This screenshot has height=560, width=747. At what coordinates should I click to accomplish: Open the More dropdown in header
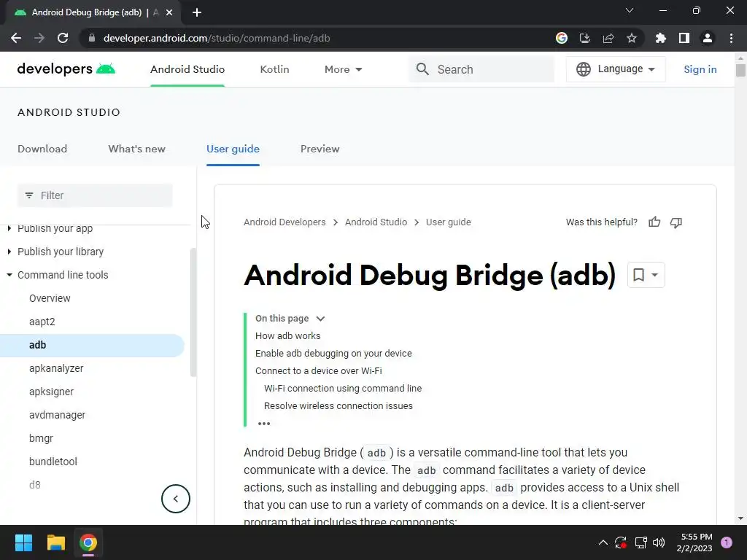coord(343,69)
